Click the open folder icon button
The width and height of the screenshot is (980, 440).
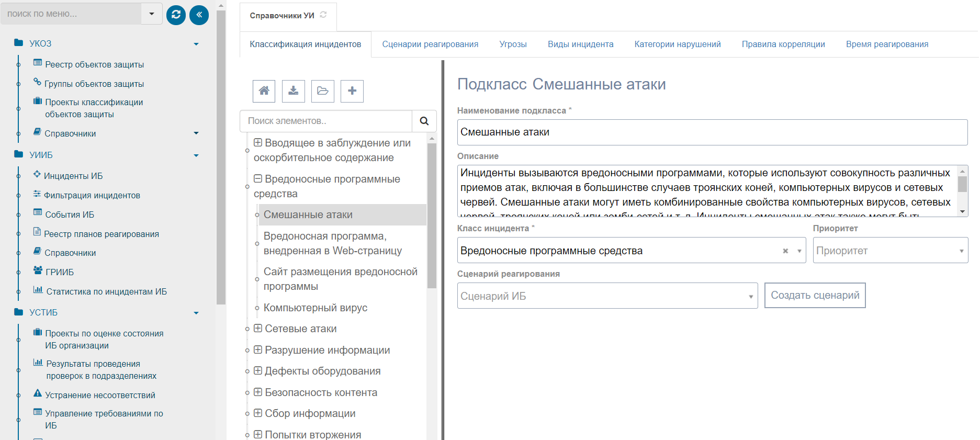pos(322,91)
